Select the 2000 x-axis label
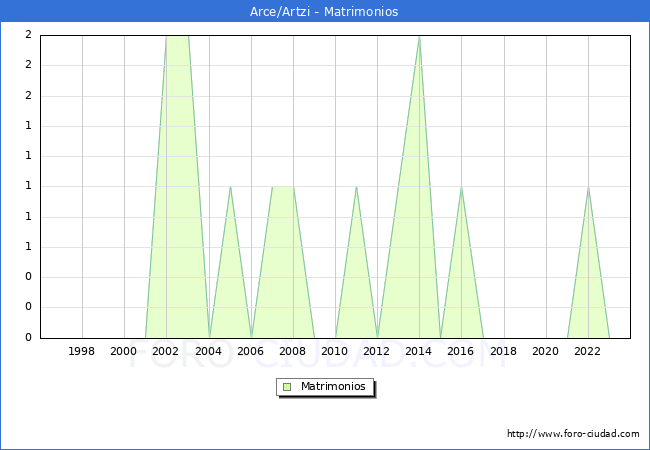Image resolution: width=650 pixels, height=450 pixels. pos(124,351)
